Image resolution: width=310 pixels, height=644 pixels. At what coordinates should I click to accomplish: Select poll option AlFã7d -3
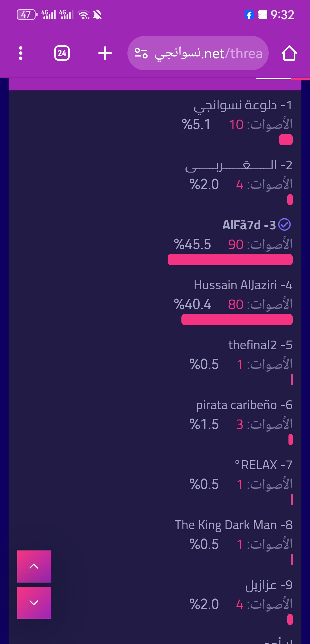[x=249, y=225]
